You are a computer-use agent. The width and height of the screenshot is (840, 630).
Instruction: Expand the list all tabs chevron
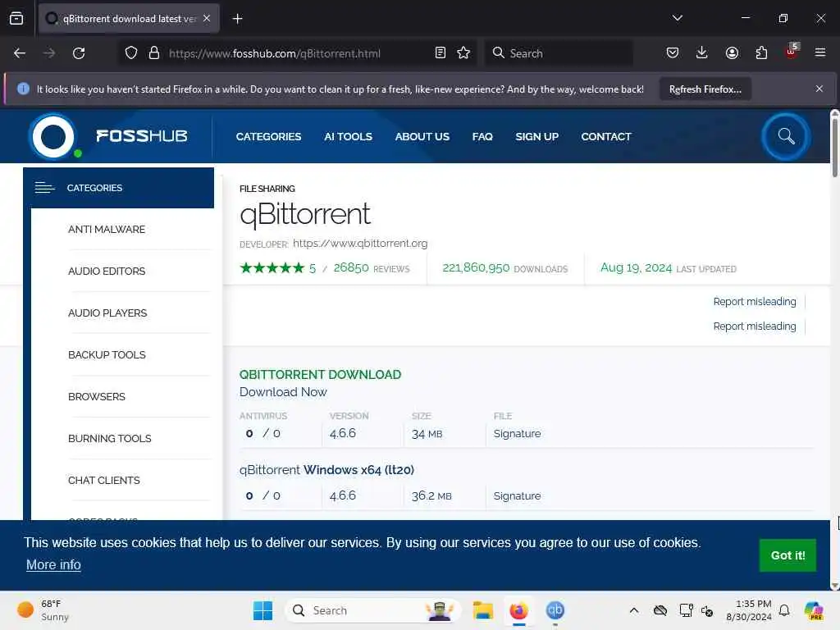677,18
